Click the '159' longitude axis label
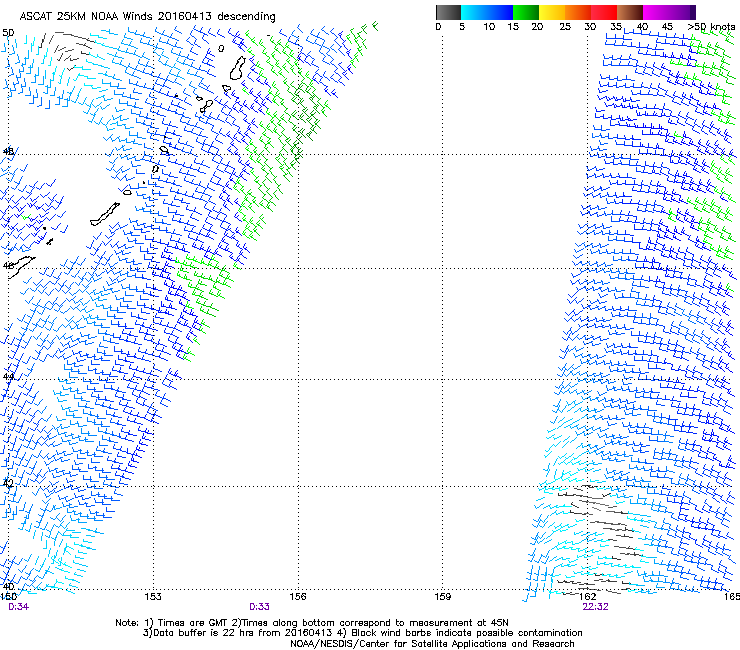 (443, 597)
